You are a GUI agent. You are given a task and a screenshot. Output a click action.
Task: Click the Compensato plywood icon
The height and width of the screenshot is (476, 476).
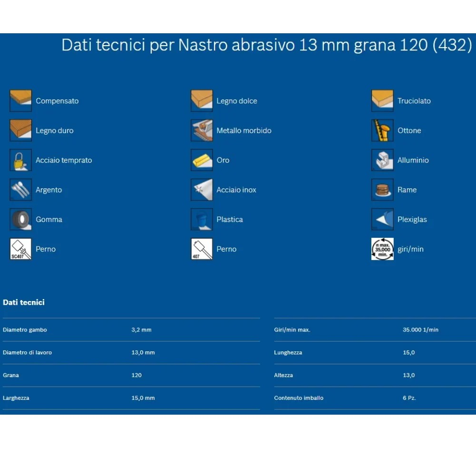tap(20, 101)
